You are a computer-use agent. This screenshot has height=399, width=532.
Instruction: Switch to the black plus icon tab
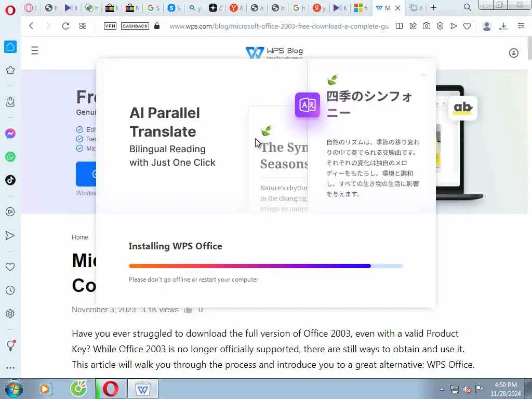(x=216, y=8)
